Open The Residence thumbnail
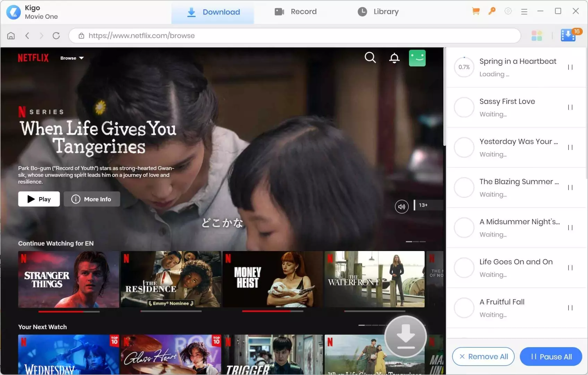 [x=171, y=279]
